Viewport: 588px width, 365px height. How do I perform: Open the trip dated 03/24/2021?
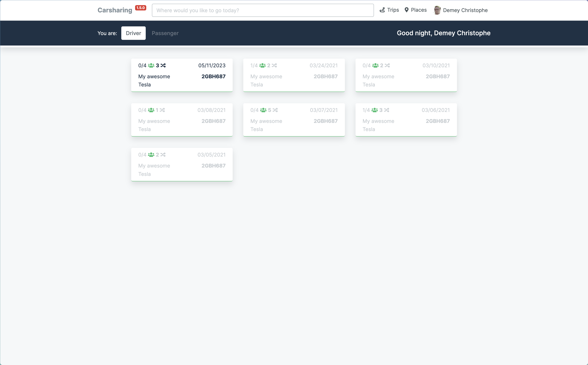coord(294,75)
